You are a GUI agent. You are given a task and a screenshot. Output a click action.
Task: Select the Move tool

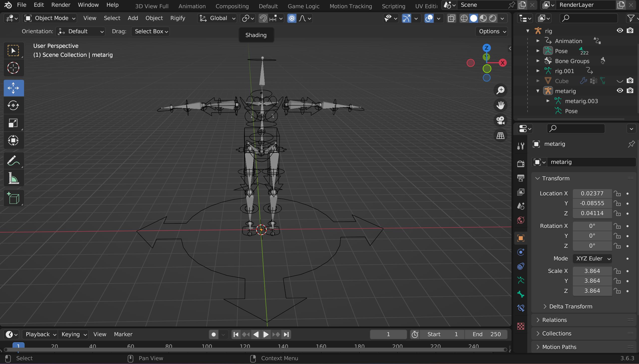(14, 88)
